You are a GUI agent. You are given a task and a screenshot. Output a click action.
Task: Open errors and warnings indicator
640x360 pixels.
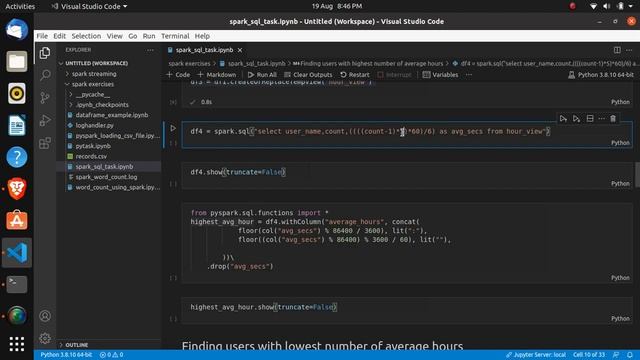111,355
